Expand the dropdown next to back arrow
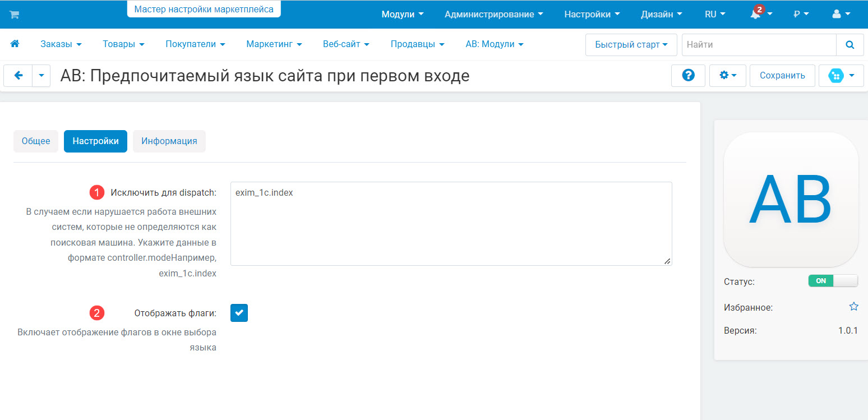Viewport: 868px width, 420px height. (x=41, y=75)
